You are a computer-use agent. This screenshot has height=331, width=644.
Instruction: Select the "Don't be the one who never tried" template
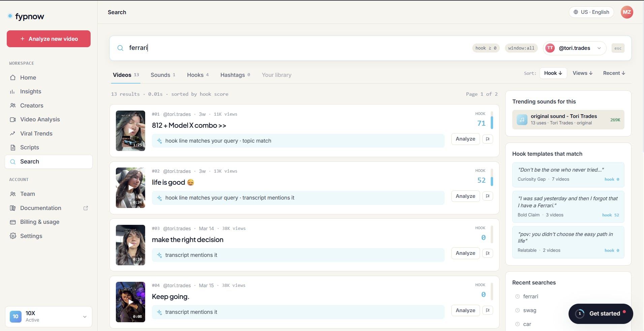(x=568, y=175)
